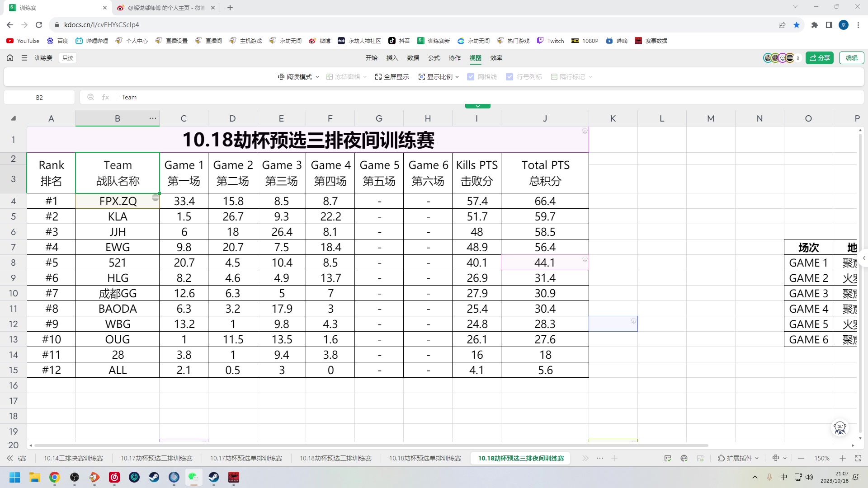Open the 10.17劫杯预选单排训练赛 sheet tab
This screenshot has width=868, height=488.
(245, 458)
